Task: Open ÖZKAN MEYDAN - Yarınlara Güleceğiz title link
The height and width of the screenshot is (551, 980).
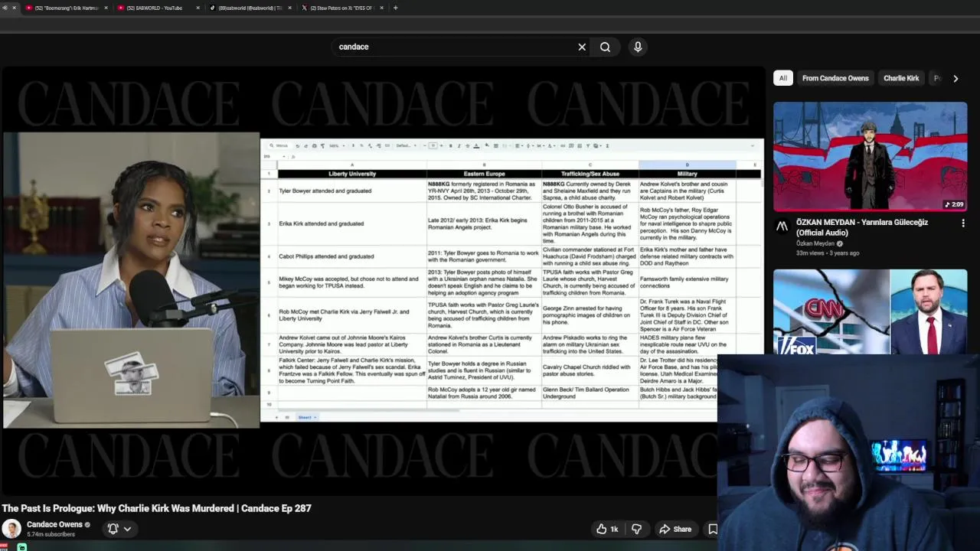Action: coord(862,227)
